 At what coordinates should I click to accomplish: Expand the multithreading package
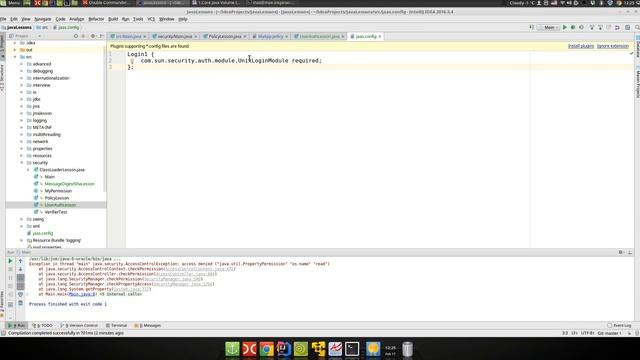22,134
